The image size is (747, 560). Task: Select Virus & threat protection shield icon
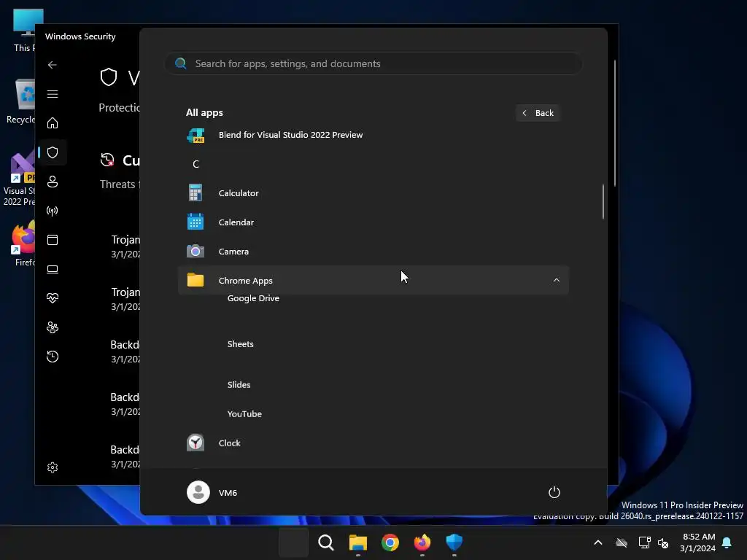pyautogui.click(x=53, y=152)
